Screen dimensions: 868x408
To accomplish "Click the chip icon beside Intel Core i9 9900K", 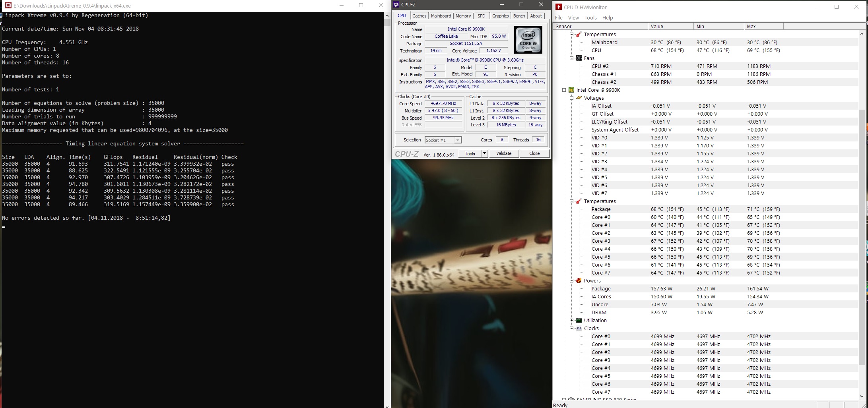I will coord(571,90).
